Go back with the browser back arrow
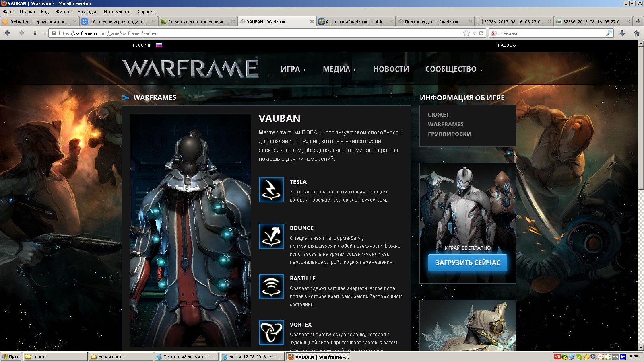The image size is (644, 362). 7,33
